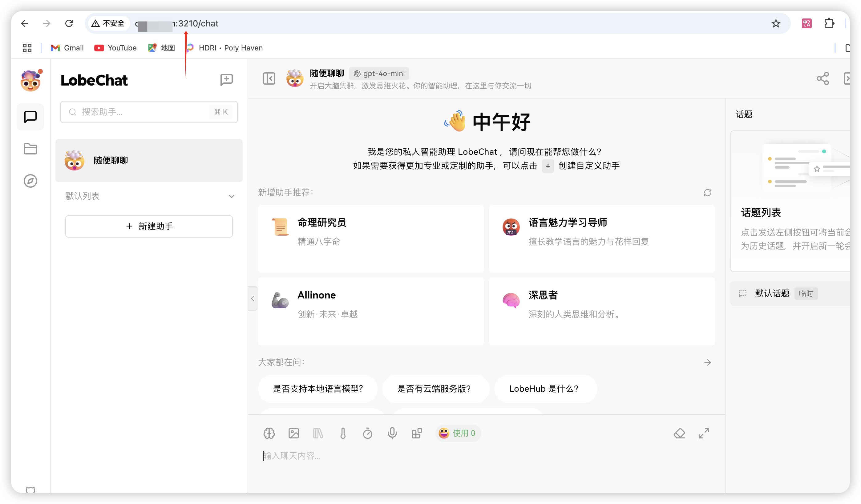Open the files folder icon in sidebar

pyautogui.click(x=30, y=149)
